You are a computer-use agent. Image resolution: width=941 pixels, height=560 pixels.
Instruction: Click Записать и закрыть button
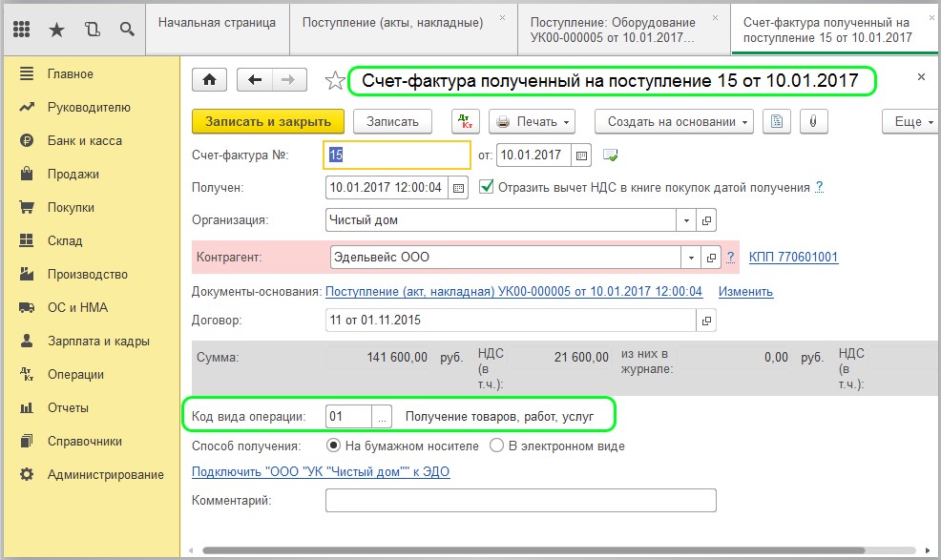[267, 121]
